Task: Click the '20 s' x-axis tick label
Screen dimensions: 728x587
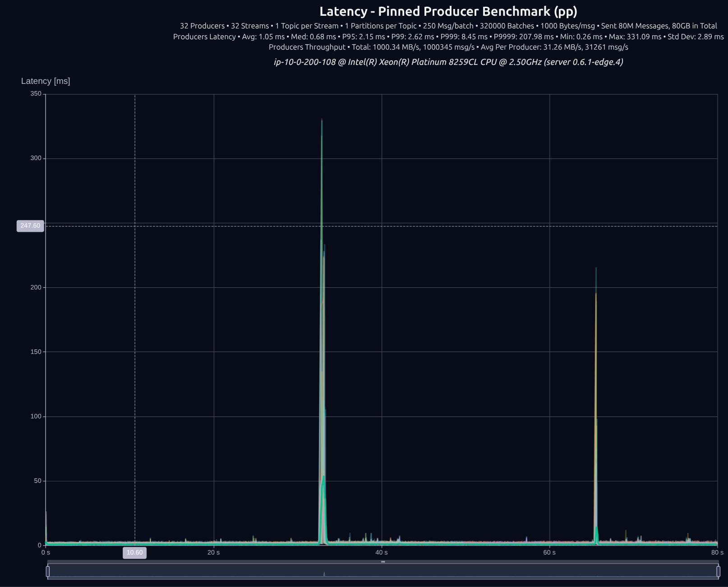Action: click(x=214, y=553)
